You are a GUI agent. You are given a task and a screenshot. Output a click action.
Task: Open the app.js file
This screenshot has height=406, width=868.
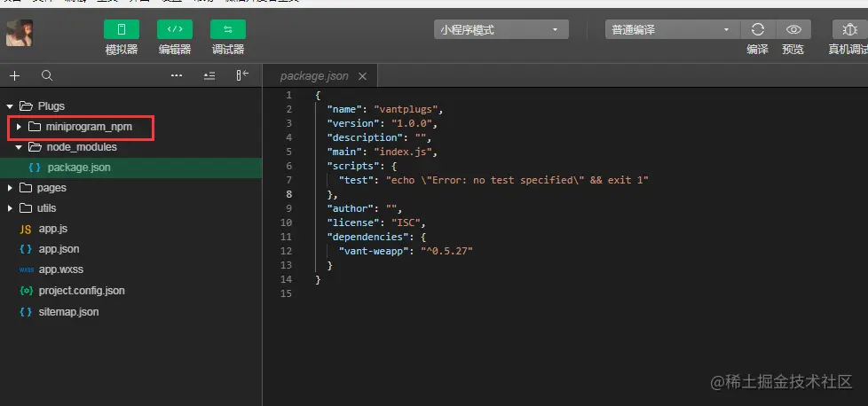pyautogui.click(x=52, y=229)
